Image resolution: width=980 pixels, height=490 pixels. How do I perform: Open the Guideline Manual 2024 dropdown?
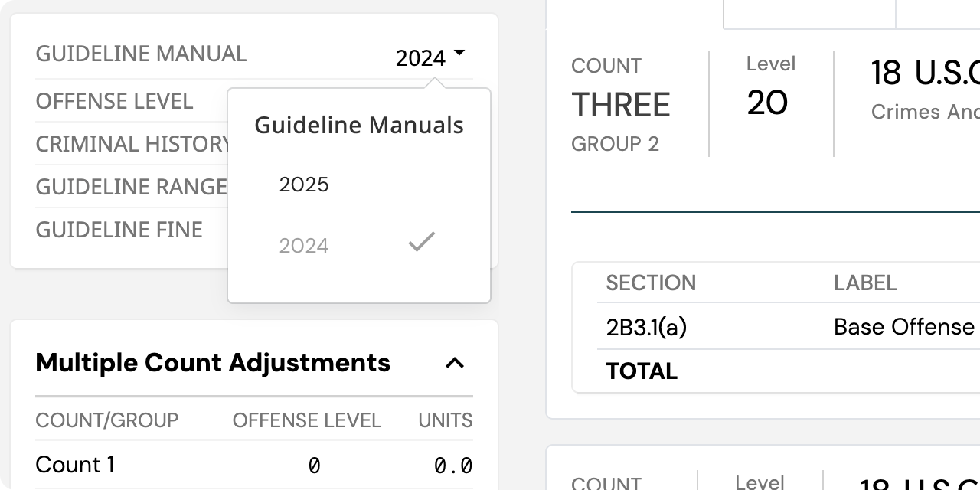pyautogui.click(x=429, y=57)
